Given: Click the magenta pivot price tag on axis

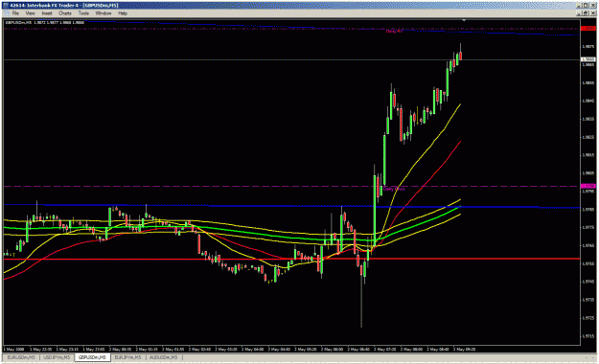Looking at the screenshot, I should coord(587,186).
